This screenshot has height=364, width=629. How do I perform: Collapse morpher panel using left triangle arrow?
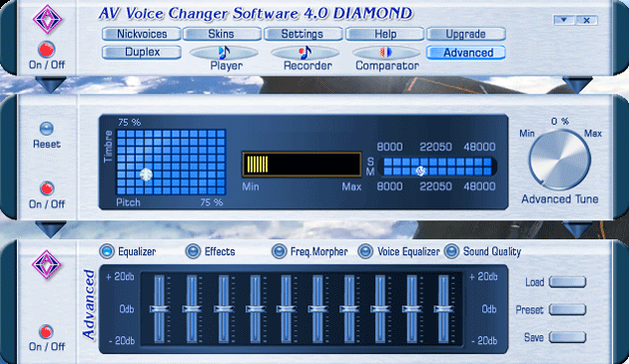[x=51, y=229]
